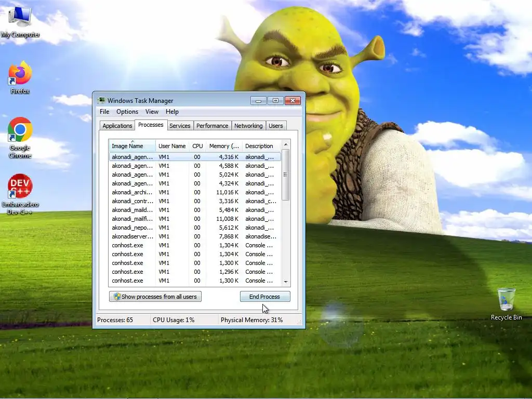Image resolution: width=532 pixels, height=399 pixels.
Task: Minimize the Task Manager window
Action: (x=258, y=101)
